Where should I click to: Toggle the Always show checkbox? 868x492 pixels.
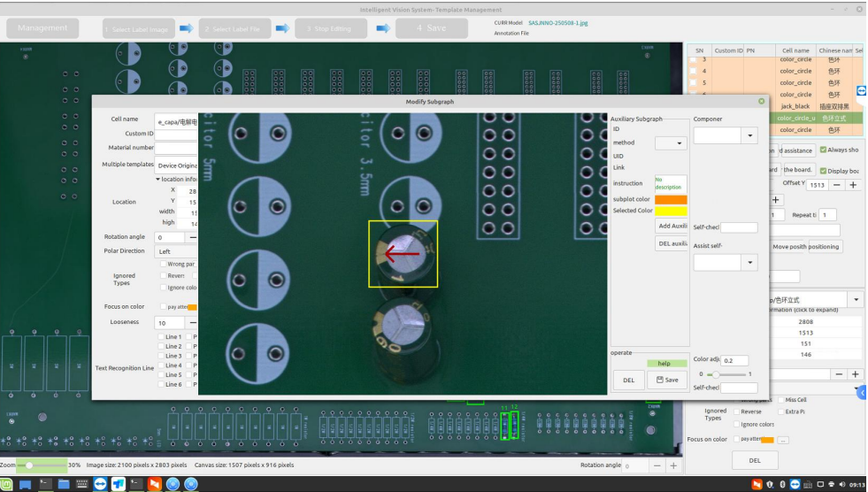tap(823, 150)
